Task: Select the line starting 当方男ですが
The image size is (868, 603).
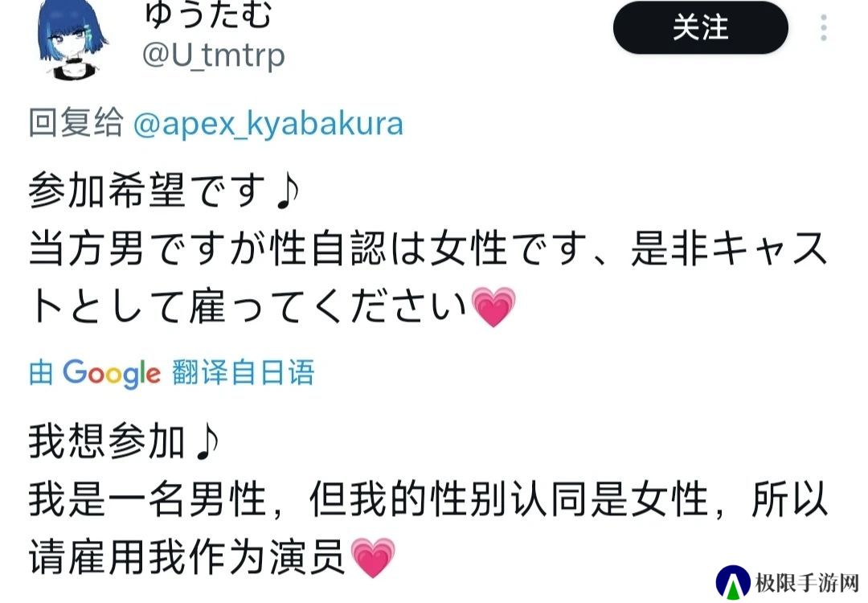Action: point(428,249)
